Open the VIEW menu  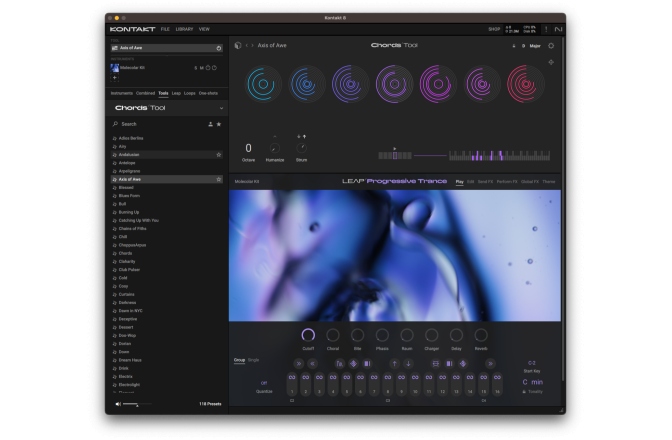204,29
